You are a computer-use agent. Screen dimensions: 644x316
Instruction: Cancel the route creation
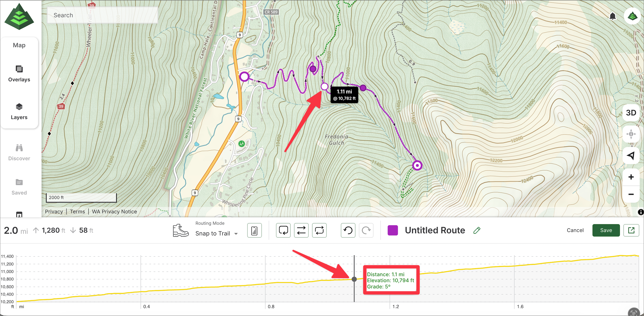575,230
